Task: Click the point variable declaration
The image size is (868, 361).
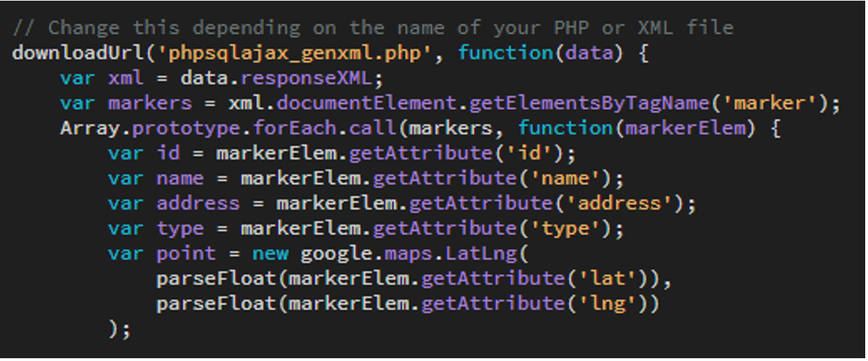Action: [186, 254]
